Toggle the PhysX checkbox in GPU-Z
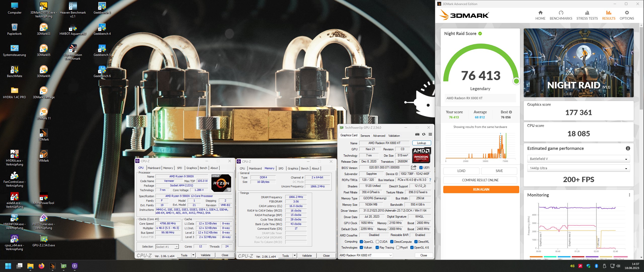Screen dimensions: 644x272 point(398,248)
